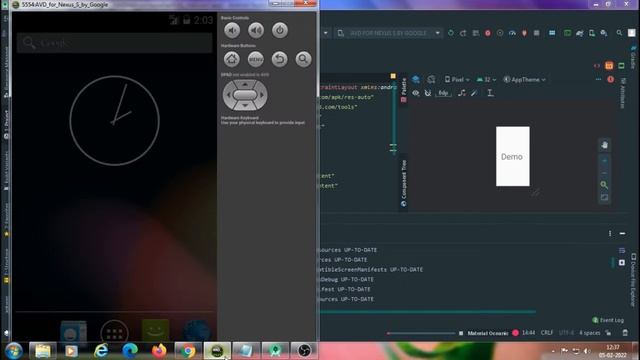This screenshot has height=360, width=640.
Task: Lower volume in emulator basic controls
Action: coord(232,30)
